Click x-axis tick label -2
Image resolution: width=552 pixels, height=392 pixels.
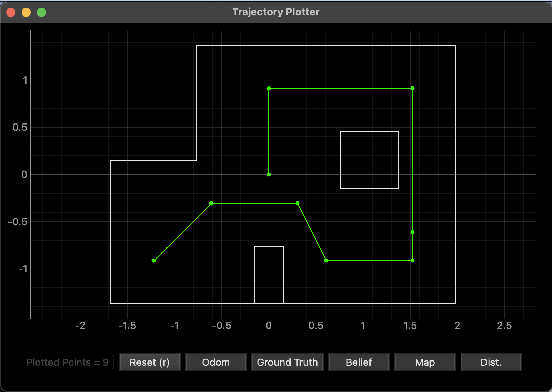80,326
